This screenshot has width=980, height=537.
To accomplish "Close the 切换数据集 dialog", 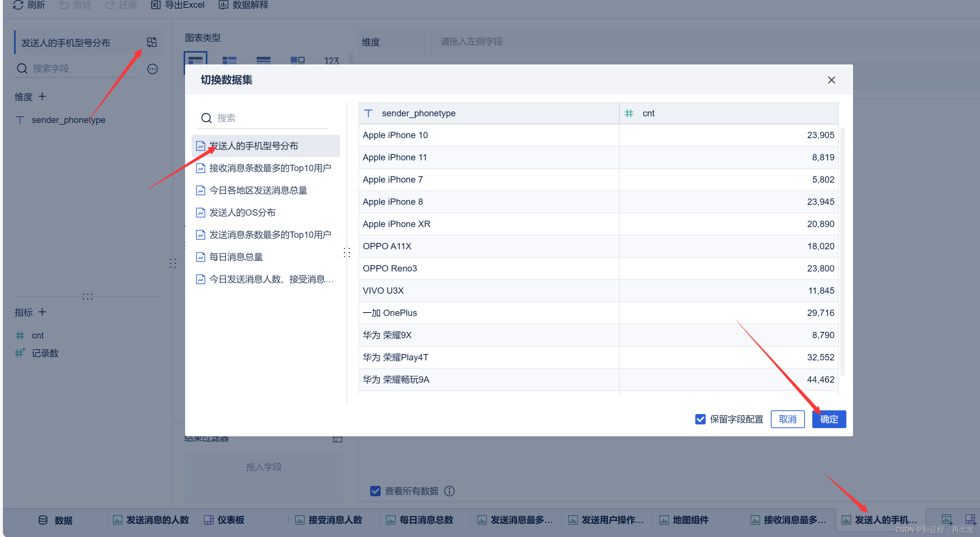I will click(x=831, y=80).
